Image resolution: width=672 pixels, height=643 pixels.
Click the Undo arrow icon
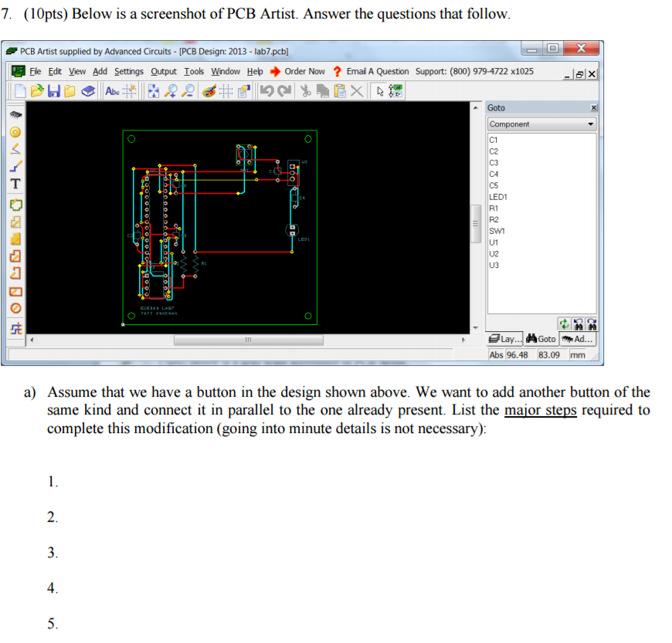(266, 90)
